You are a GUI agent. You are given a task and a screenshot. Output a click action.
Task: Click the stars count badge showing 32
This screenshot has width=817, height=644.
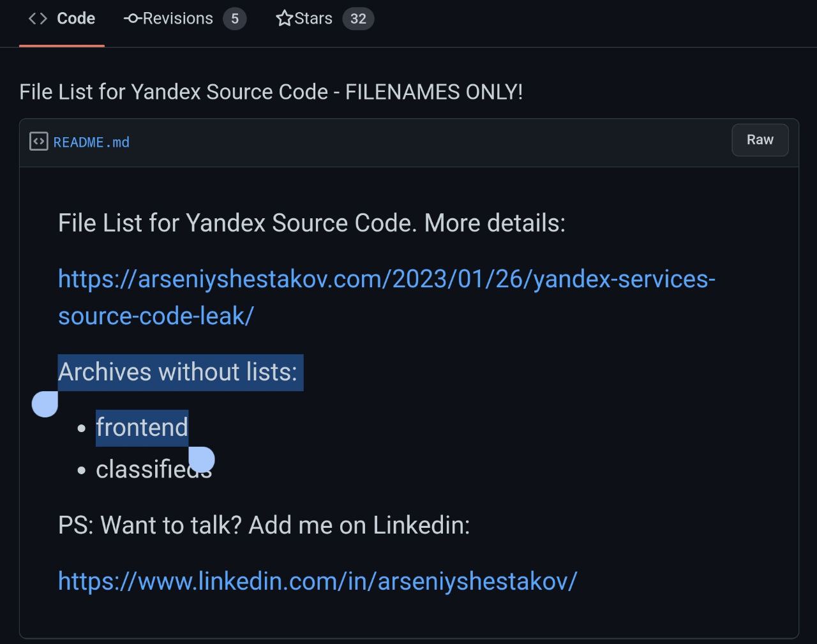pyautogui.click(x=358, y=19)
